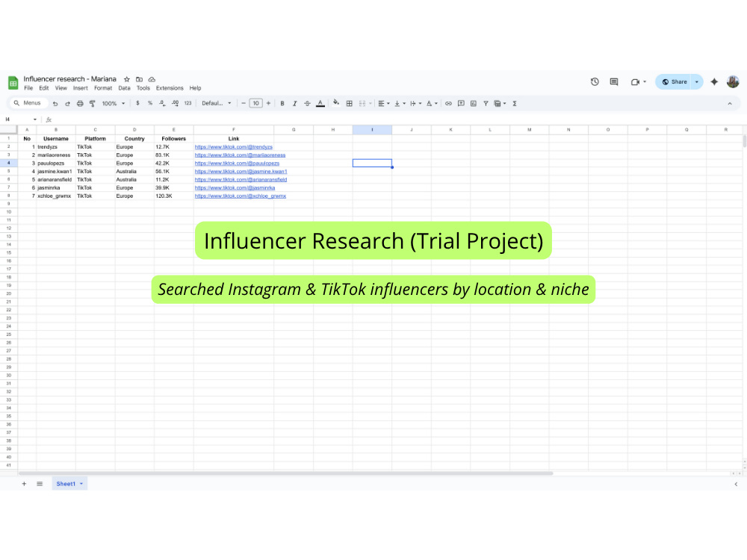
Task: Format cell as currency
Action: [x=137, y=103]
